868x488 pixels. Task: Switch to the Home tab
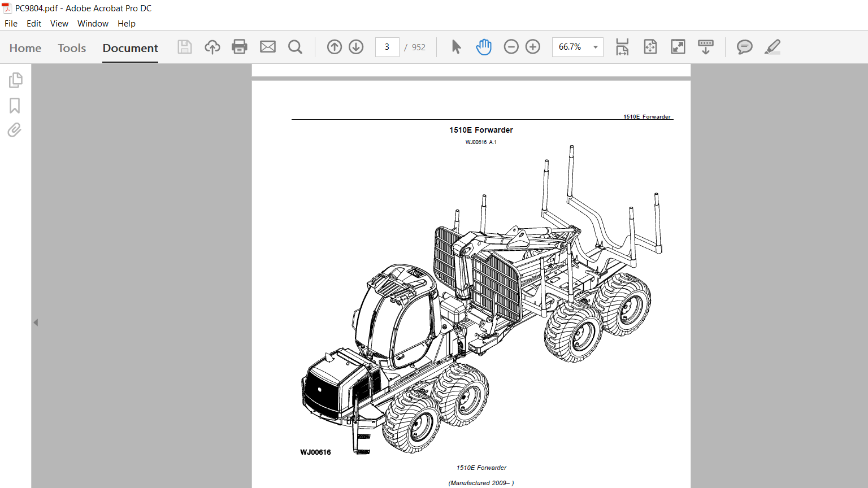25,48
